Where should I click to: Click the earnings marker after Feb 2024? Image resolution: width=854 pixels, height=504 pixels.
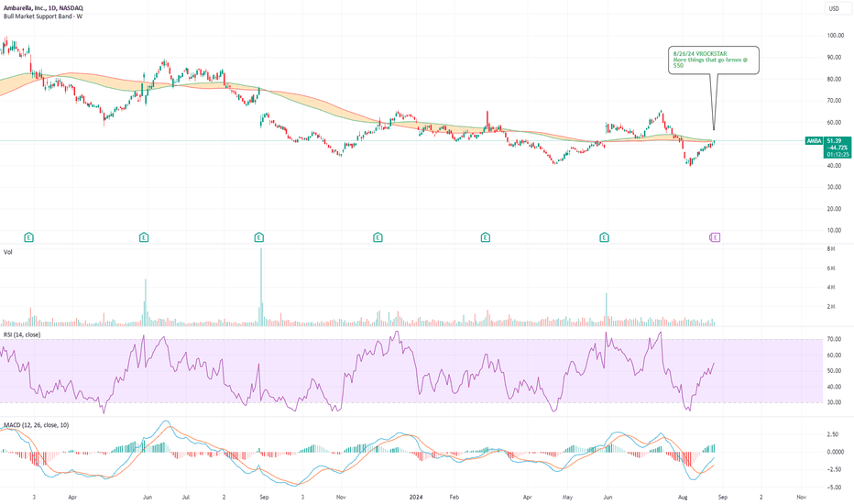pos(486,237)
